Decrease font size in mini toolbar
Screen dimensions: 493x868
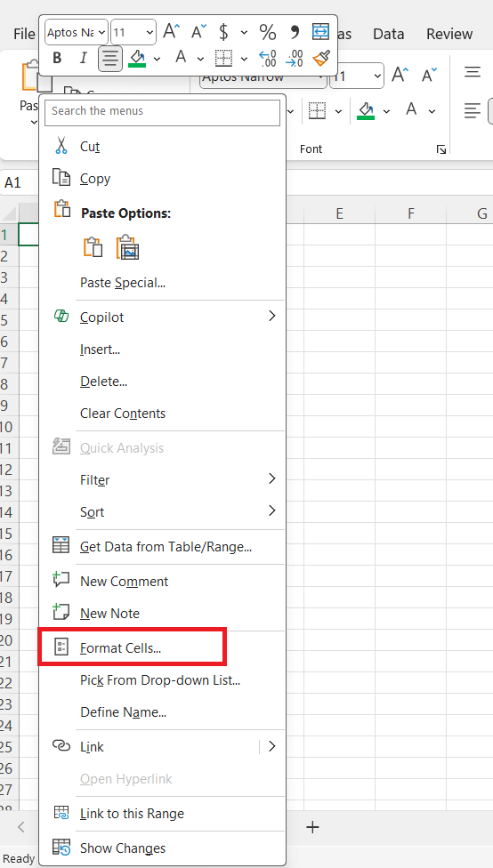pyautogui.click(x=198, y=31)
